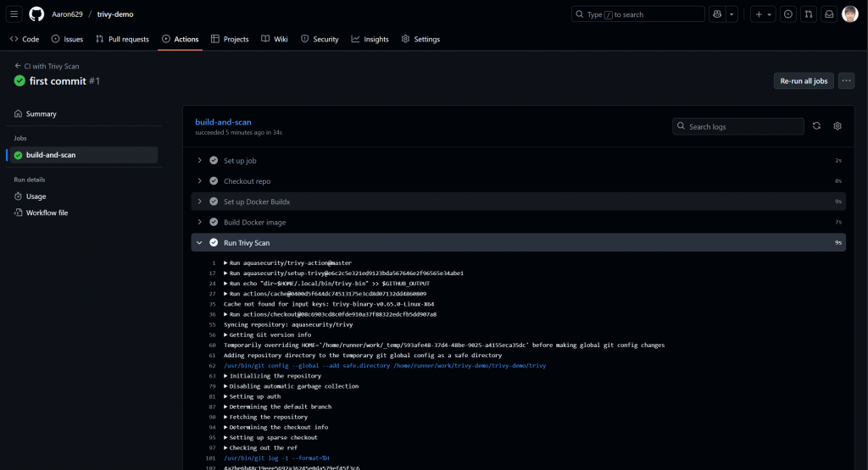Open Copilot chat icon

[x=717, y=14]
